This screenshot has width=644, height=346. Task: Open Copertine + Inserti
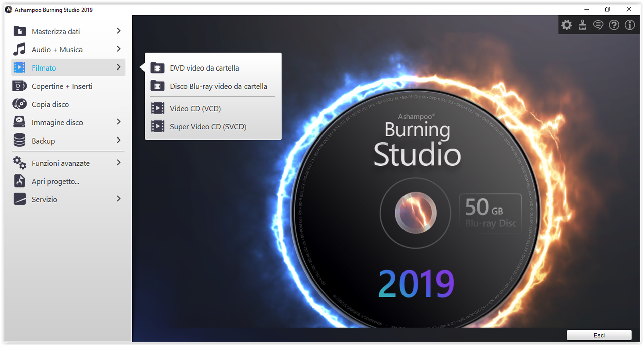click(68, 86)
